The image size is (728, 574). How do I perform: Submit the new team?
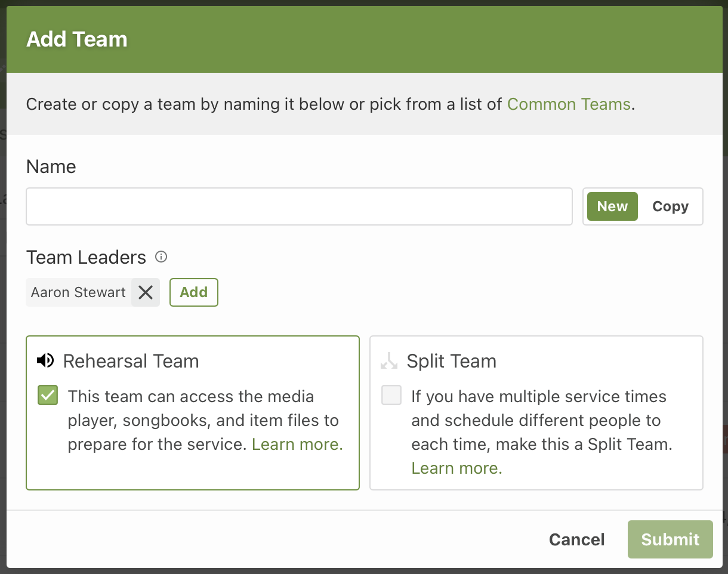(x=670, y=539)
